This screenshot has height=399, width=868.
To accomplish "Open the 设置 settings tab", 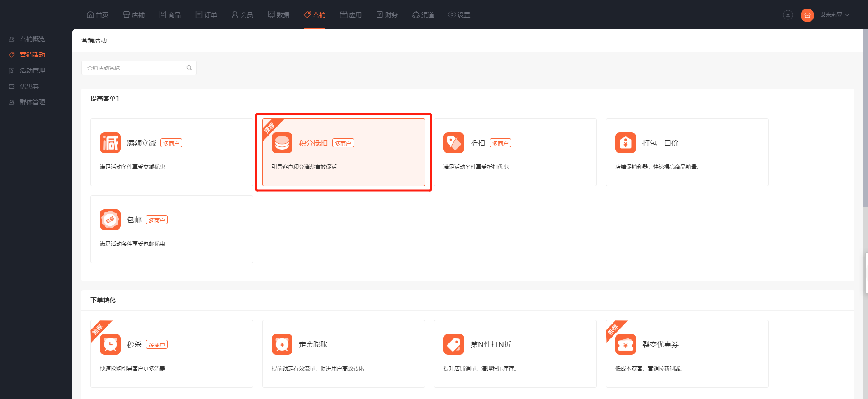I will 459,15.
